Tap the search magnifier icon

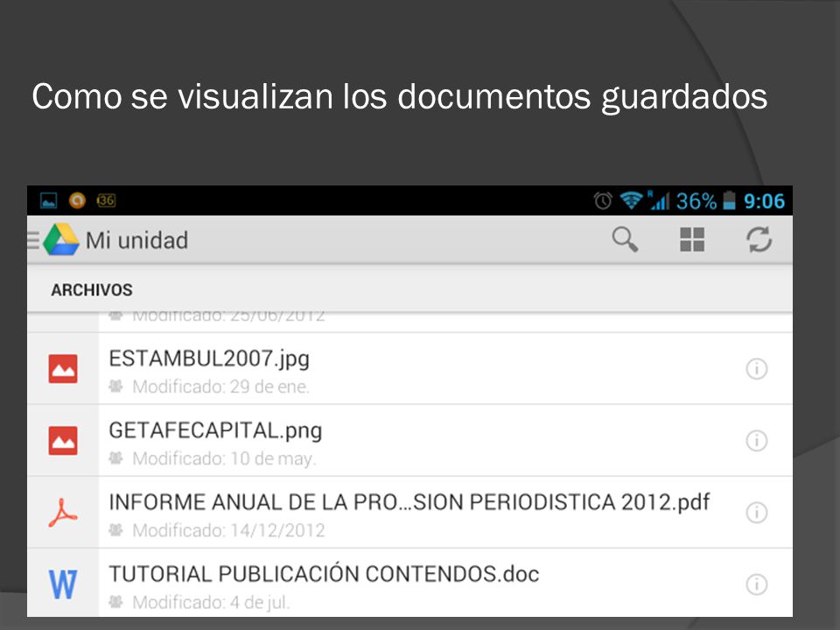(625, 239)
